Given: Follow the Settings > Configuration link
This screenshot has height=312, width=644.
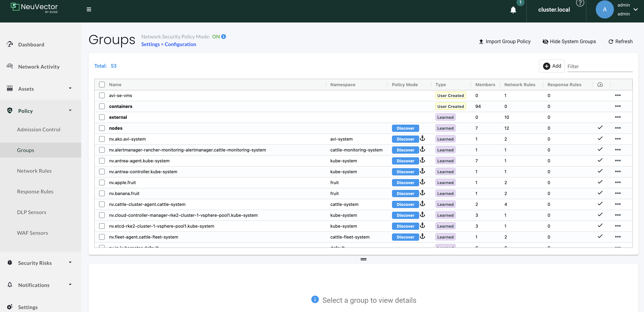Looking at the screenshot, I should [168, 44].
